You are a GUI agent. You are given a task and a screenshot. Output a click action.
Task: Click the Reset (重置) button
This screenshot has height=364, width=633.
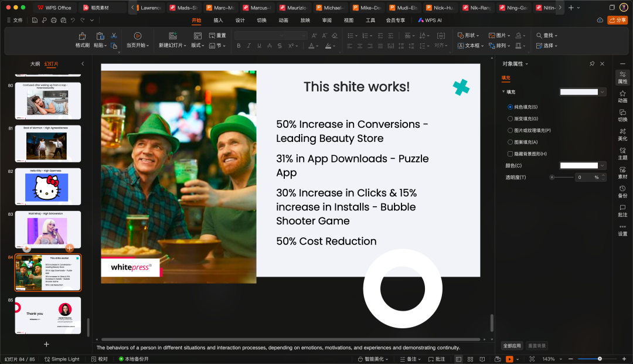217,36
